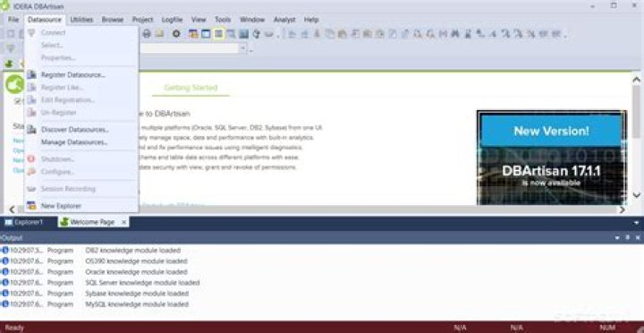This screenshot has height=333, width=644.
Task: Click the Configure icon in Datasource menu
Action: pyautogui.click(x=31, y=172)
